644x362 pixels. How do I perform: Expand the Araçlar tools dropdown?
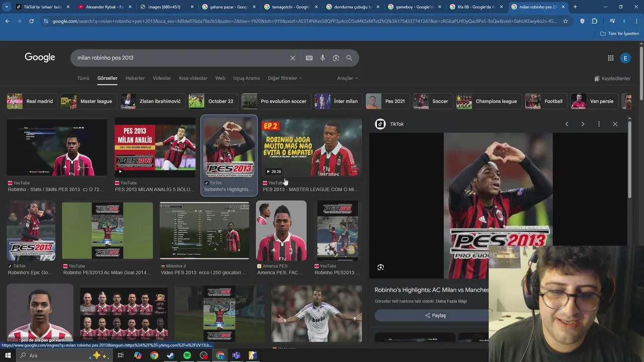(347, 78)
